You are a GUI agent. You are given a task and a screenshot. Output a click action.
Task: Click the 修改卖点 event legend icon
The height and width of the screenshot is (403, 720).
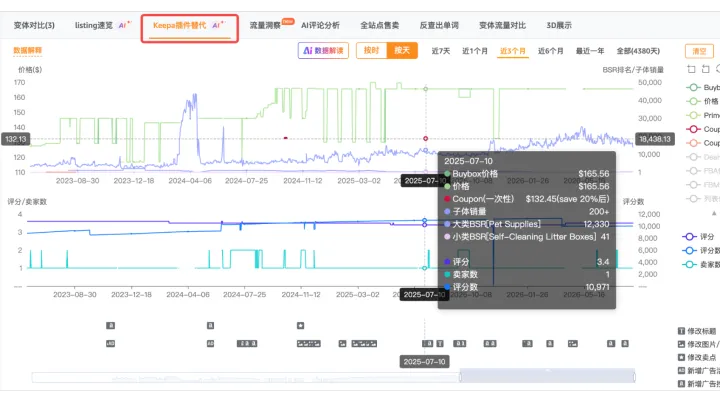[x=681, y=357]
